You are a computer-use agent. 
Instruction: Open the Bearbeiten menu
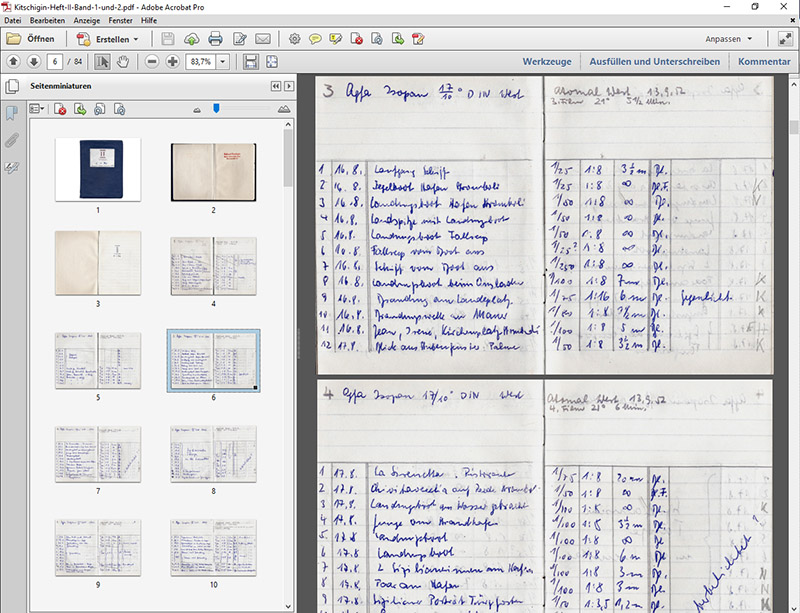48,20
